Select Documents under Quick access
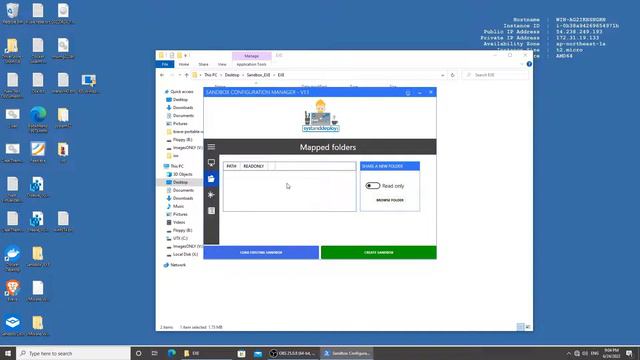The height and width of the screenshot is (360, 640). 183,116
